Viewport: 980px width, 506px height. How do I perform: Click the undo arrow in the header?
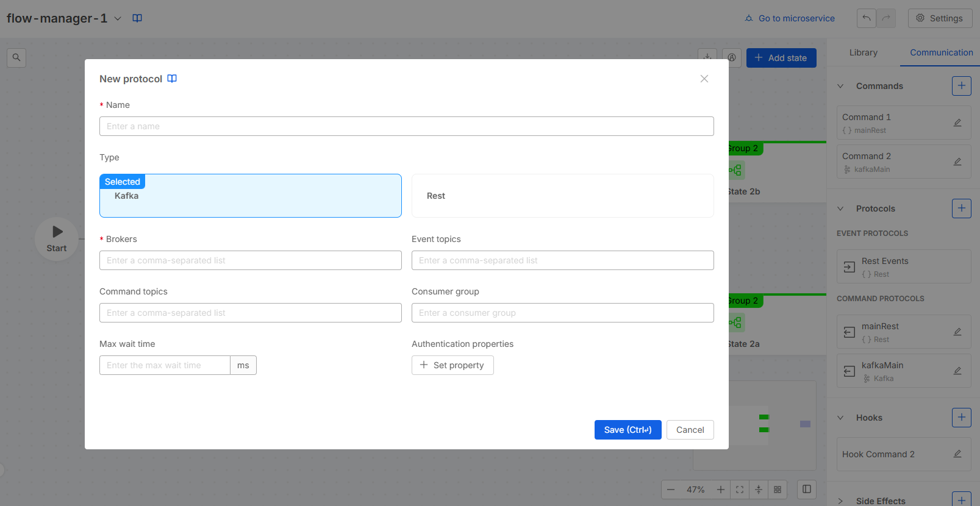[866, 18]
